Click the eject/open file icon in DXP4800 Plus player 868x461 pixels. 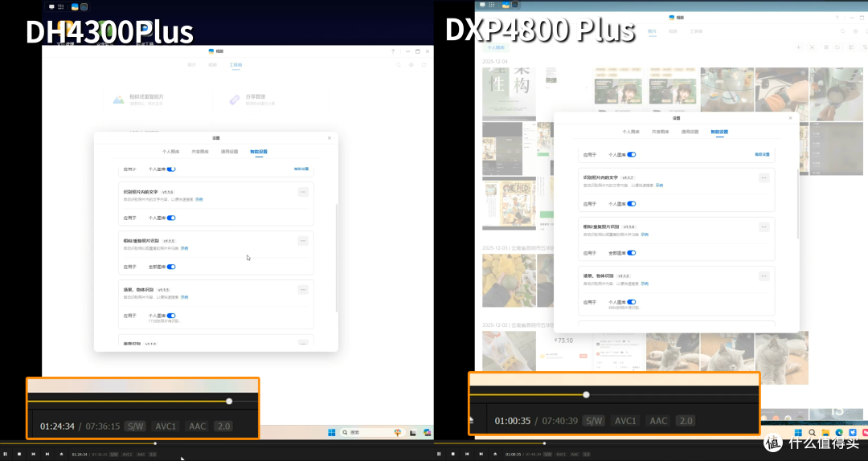pyautogui.click(x=495, y=454)
